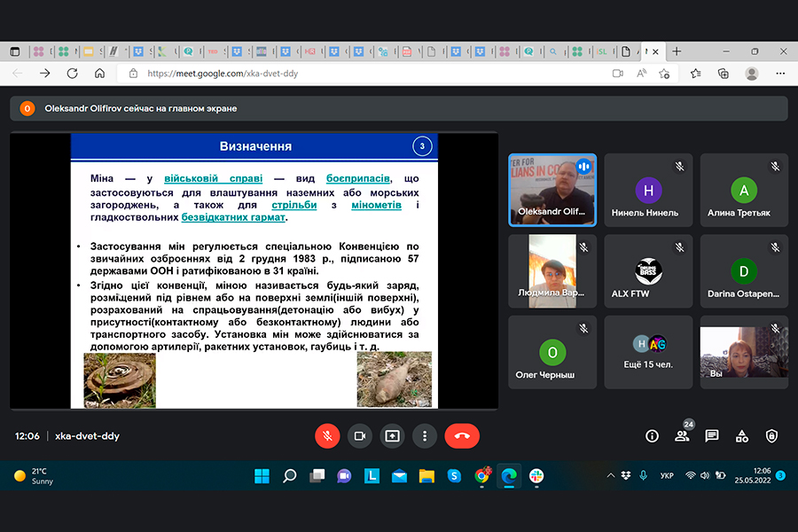The width and height of the screenshot is (798, 532).
Task: Select the ALX FTW participant tile
Action: point(648,270)
